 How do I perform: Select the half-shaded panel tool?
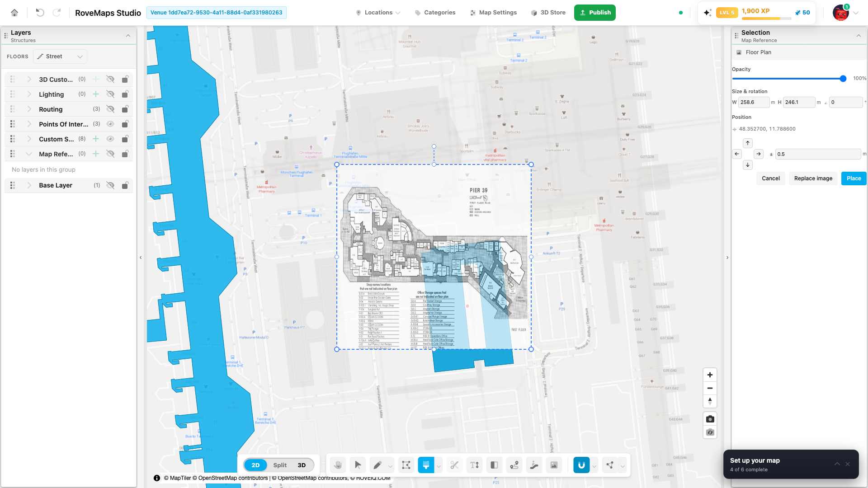(x=494, y=465)
